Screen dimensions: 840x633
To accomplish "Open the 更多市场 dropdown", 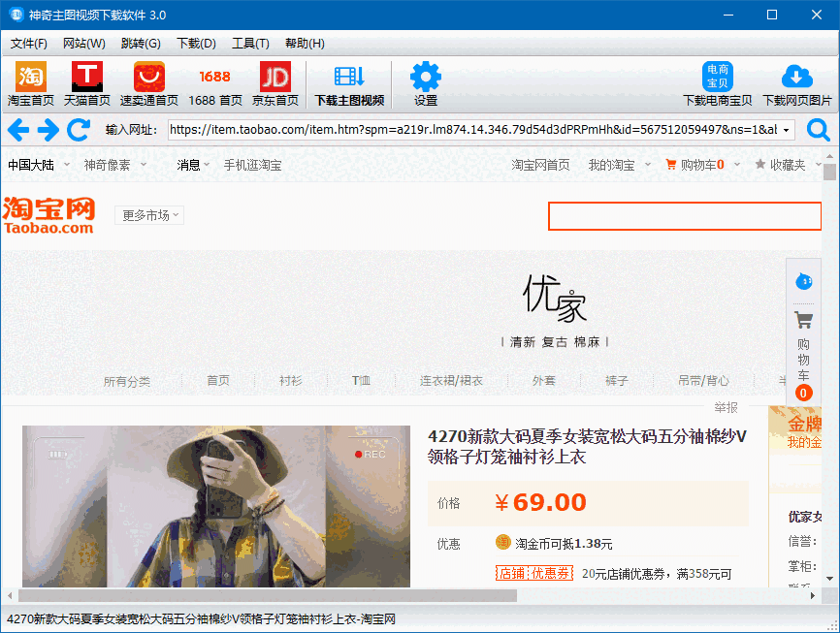I will click(x=147, y=215).
